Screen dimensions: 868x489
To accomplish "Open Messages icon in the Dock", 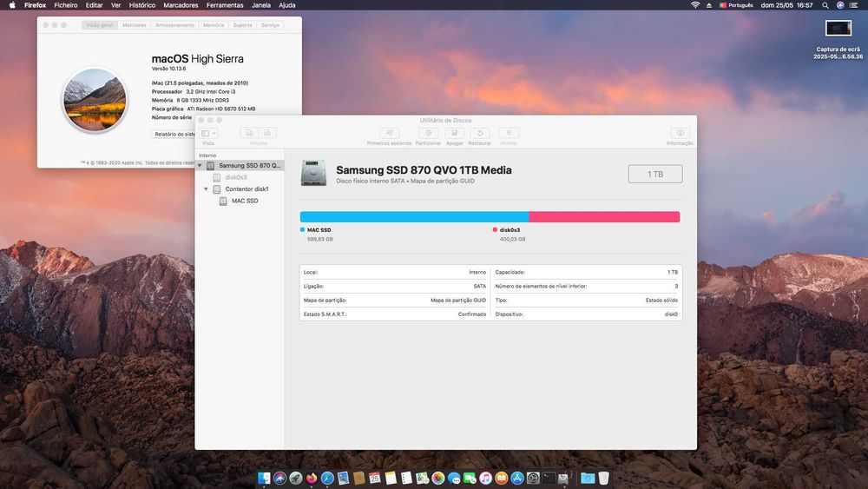I will [x=454, y=478].
